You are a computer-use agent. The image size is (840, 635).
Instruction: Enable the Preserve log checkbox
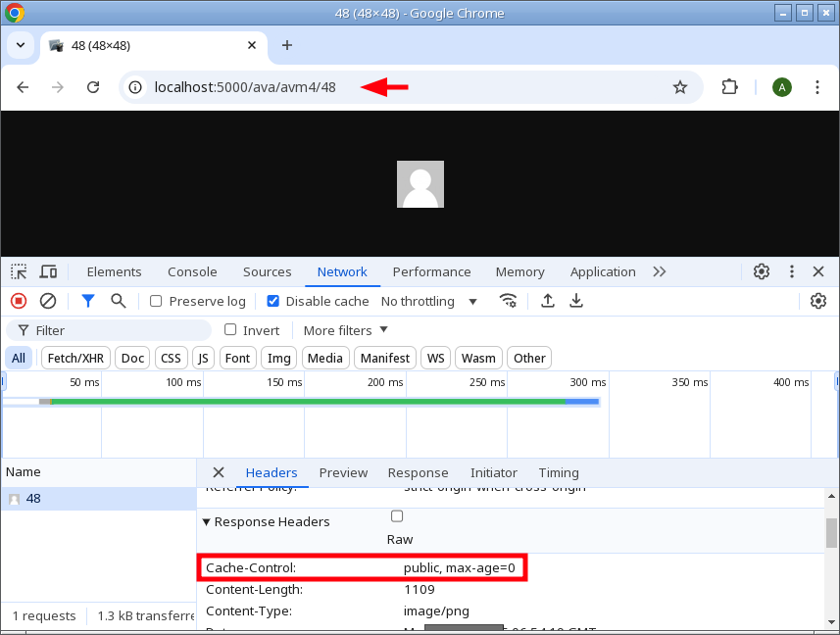[156, 302]
